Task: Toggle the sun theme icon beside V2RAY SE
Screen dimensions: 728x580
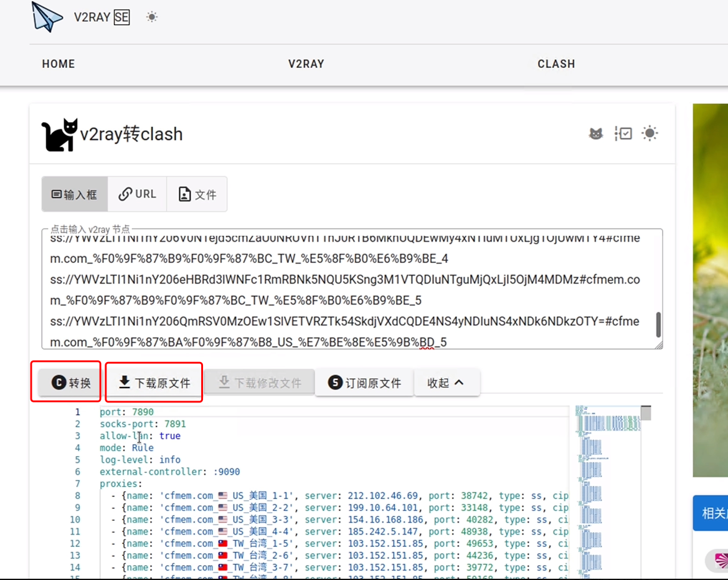Action: click(x=152, y=17)
